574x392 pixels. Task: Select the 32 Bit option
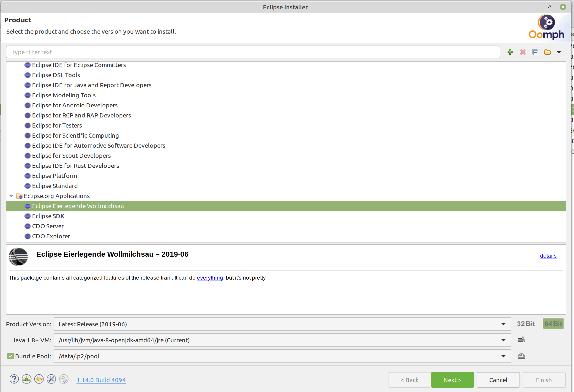click(x=526, y=324)
